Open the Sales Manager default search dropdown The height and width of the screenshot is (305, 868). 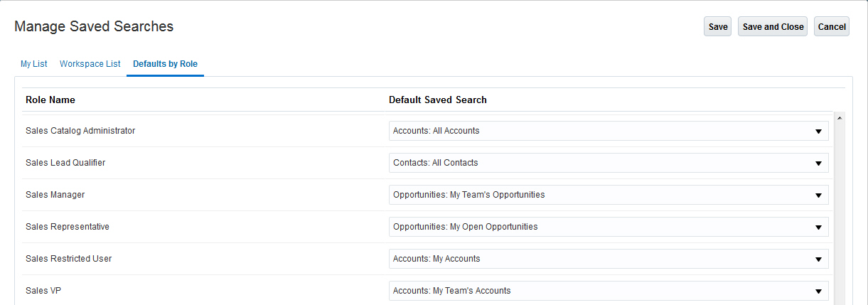coord(609,195)
